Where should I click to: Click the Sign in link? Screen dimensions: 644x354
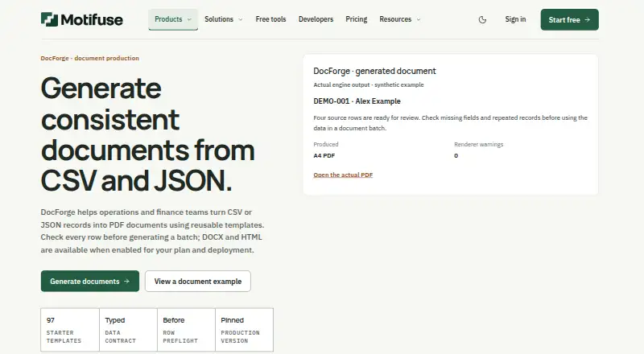(x=515, y=19)
